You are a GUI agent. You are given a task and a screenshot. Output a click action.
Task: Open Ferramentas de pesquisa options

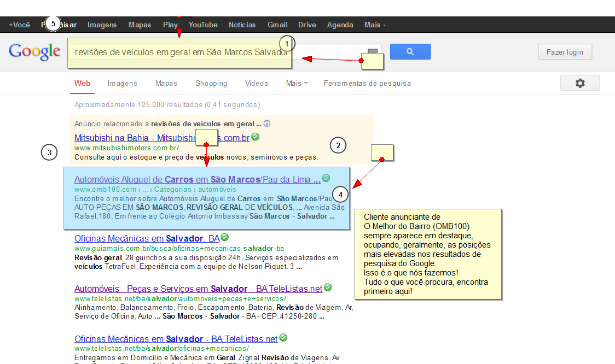368,84
